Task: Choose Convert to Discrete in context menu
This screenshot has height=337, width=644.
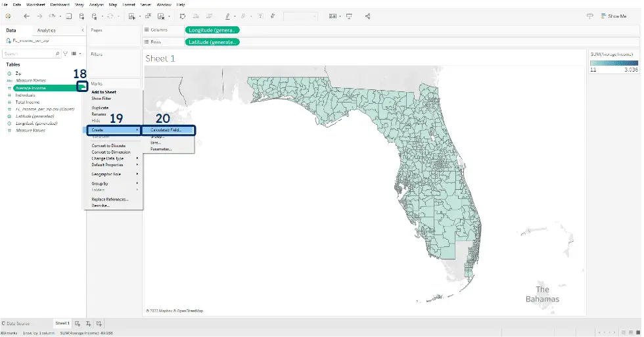Action: coord(108,146)
